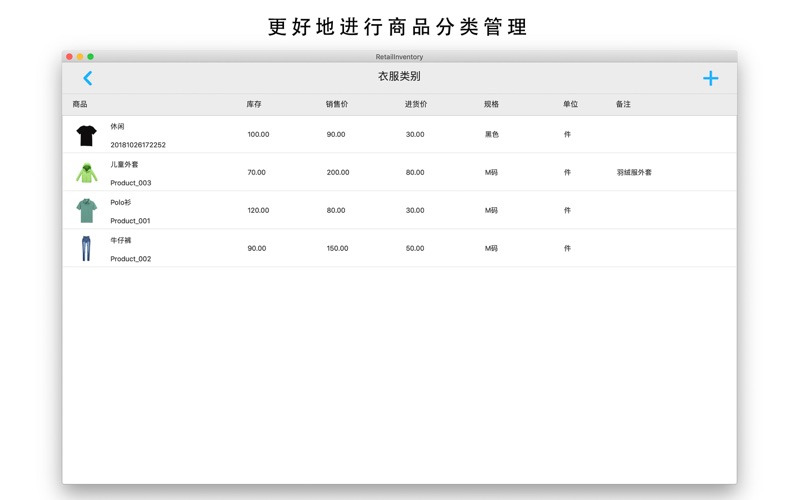Click the 备注 column header
The image size is (800, 500).
click(624, 104)
